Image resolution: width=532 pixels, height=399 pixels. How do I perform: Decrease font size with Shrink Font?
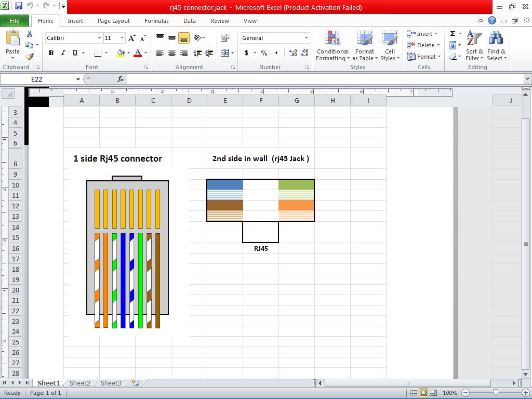click(x=143, y=38)
